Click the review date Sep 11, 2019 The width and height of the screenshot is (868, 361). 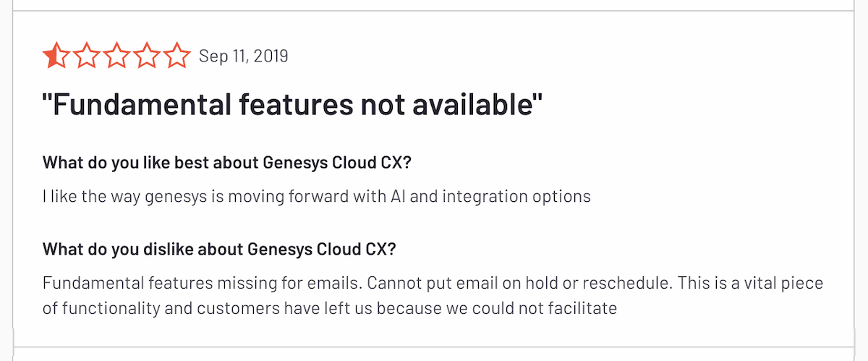pos(243,56)
